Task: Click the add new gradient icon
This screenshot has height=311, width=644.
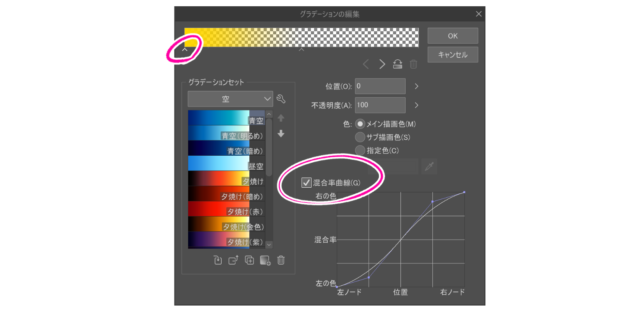Action: [x=265, y=260]
